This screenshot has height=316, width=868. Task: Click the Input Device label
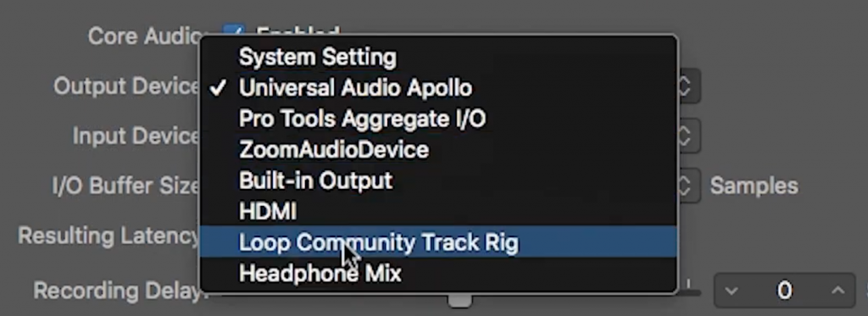[136, 136]
